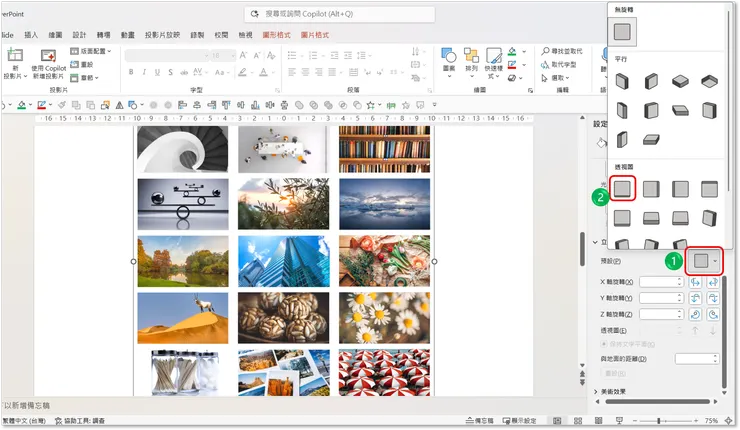Click the bulleted list icon
Viewport: 740px width, 430px height.
[x=292, y=56]
